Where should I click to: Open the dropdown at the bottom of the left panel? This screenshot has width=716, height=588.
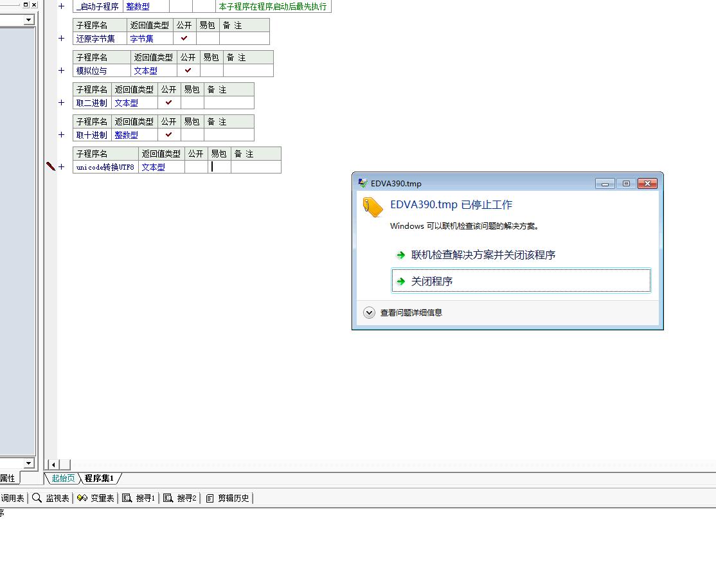[x=29, y=463]
